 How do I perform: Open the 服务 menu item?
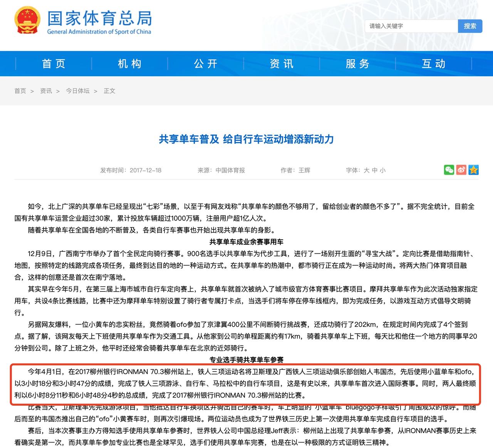357,64
